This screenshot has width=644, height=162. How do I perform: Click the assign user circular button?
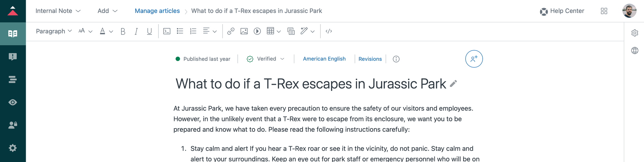(x=474, y=59)
